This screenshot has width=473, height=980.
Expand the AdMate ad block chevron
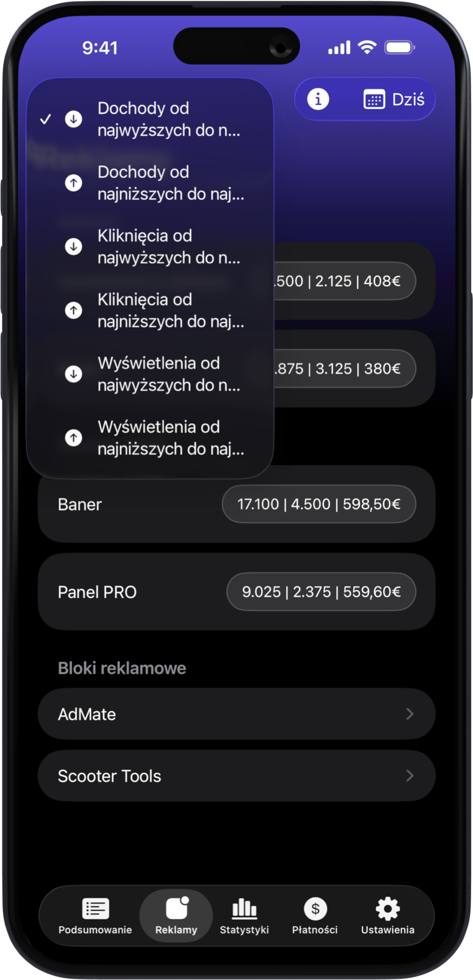[x=409, y=714]
